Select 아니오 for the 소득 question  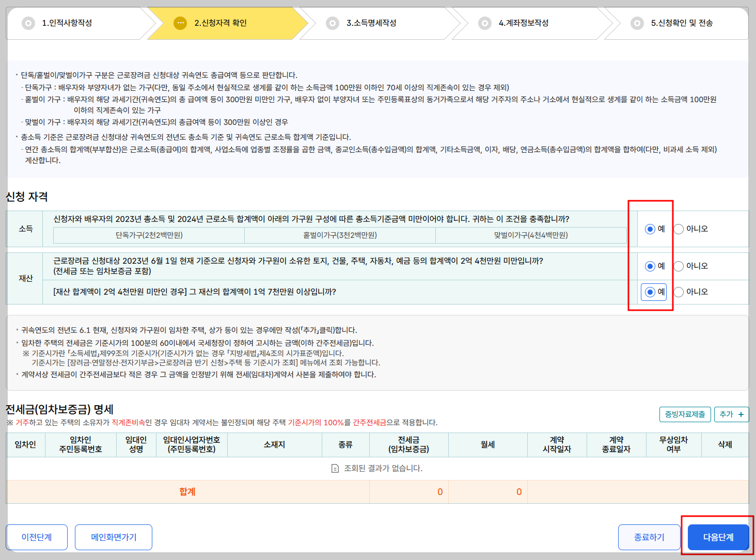pos(678,229)
